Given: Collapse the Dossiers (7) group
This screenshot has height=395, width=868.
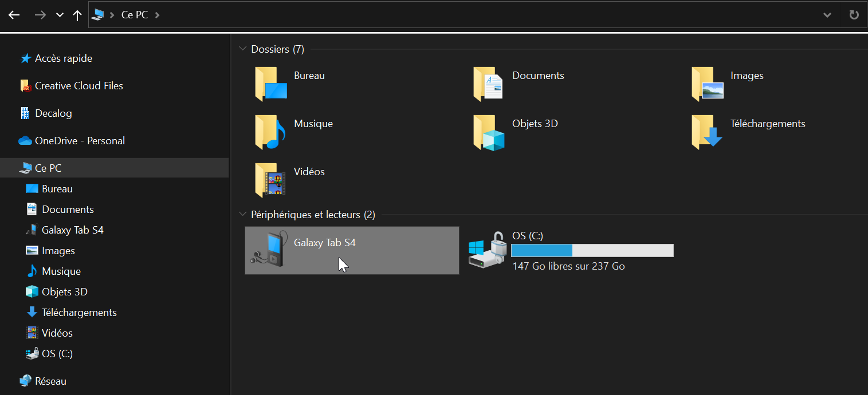Looking at the screenshot, I should point(242,49).
